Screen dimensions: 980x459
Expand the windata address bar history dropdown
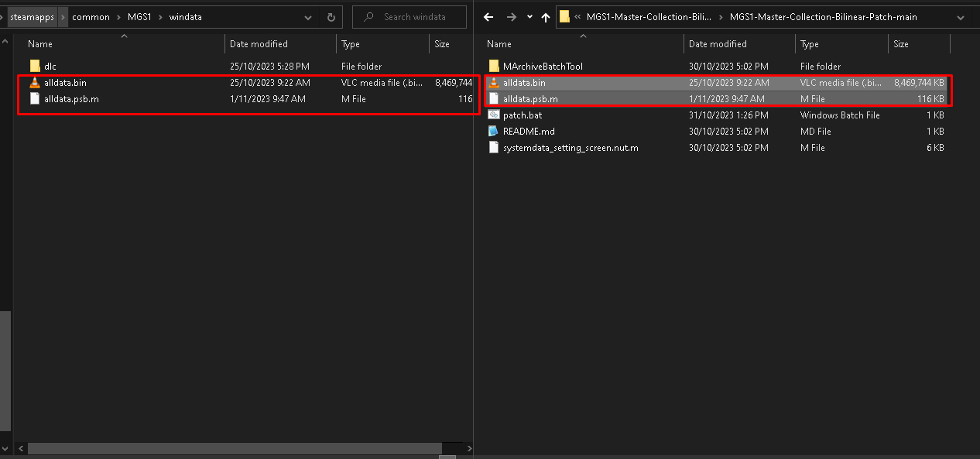pos(308,17)
